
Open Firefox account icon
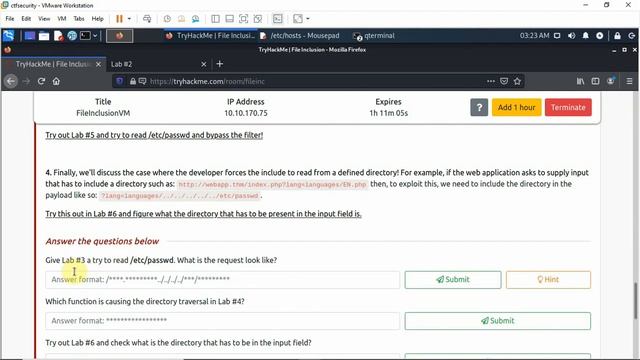[x=611, y=81]
